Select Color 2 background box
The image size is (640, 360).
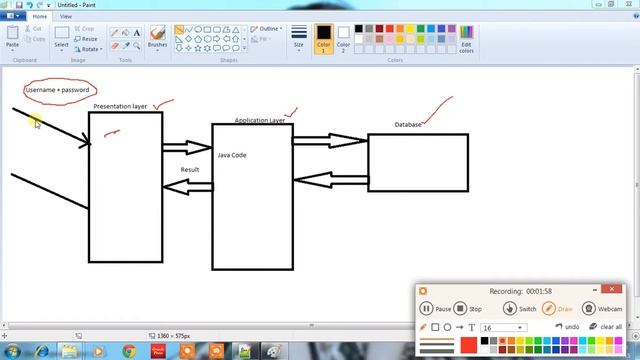(343, 39)
